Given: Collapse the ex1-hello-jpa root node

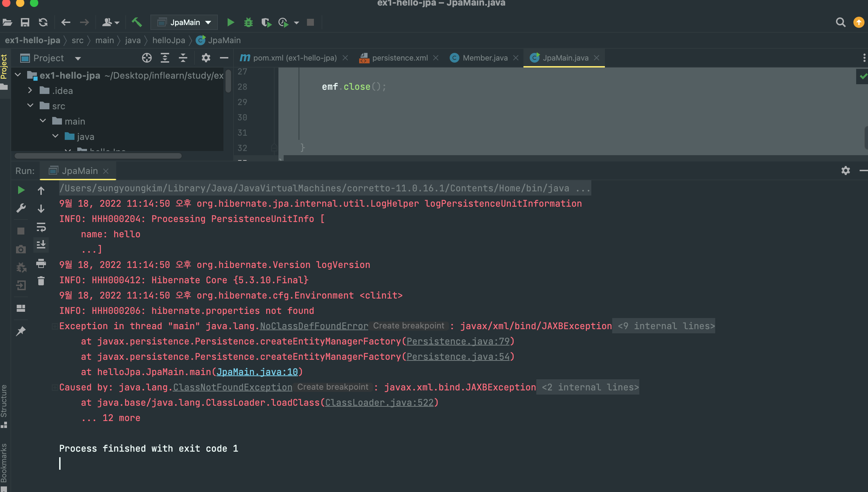Looking at the screenshot, I should (x=18, y=75).
